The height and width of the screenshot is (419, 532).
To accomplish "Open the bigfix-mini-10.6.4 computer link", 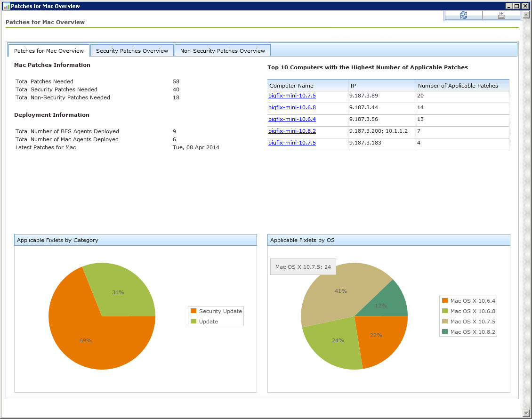I will coord(292,119).
